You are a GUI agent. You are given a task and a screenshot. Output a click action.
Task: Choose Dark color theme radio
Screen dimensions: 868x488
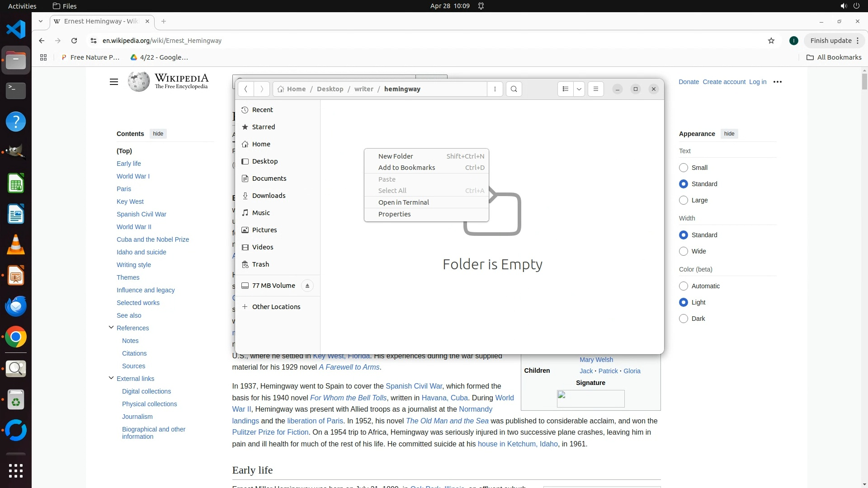pos(684,319)
